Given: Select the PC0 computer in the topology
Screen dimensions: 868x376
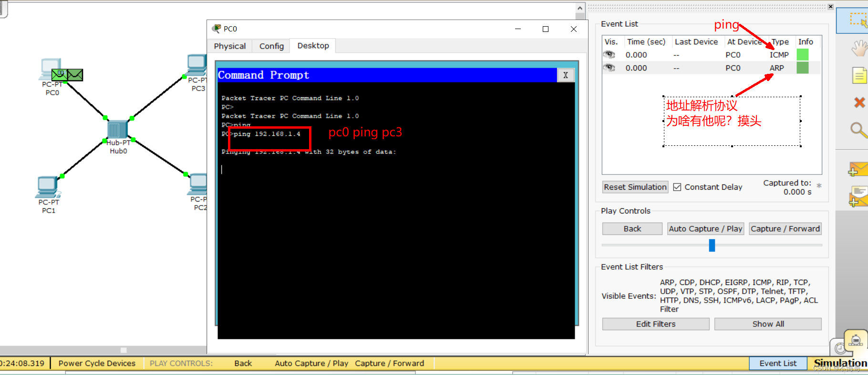Looking at the screenshot, I should (x=50, y=69).
